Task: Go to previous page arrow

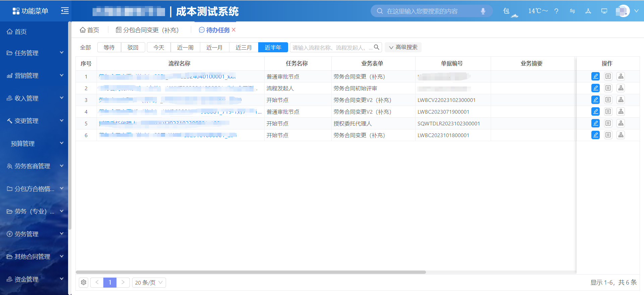Action: point(97,283)
